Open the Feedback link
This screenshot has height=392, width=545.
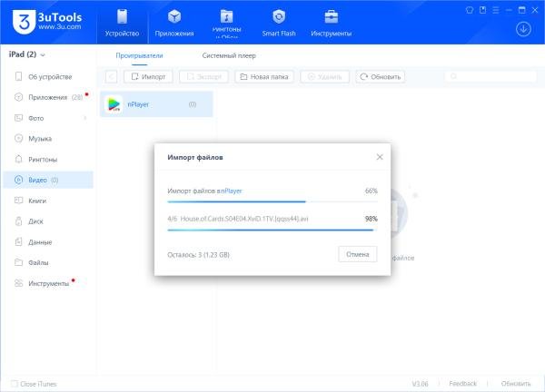click(x=462, y=384)
